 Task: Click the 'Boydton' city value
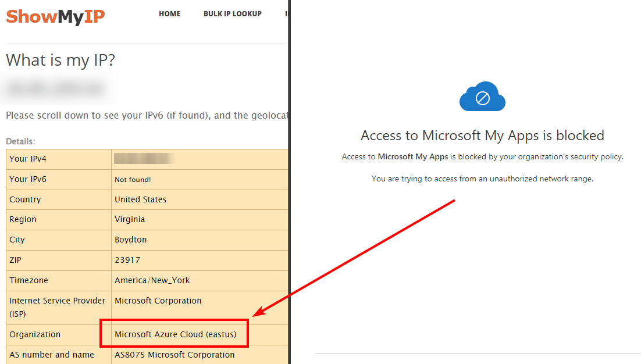tap(130, 240)
